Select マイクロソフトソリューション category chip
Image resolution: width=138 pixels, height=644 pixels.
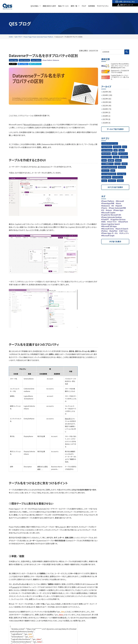[110, 144]
